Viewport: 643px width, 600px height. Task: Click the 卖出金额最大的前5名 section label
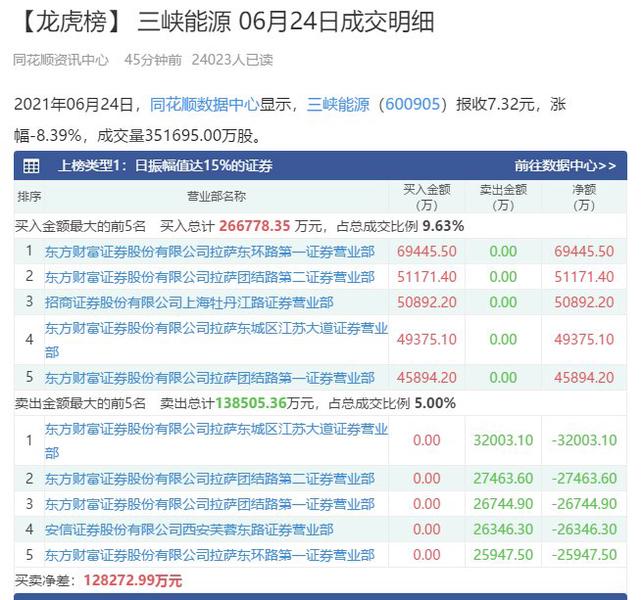80,403
